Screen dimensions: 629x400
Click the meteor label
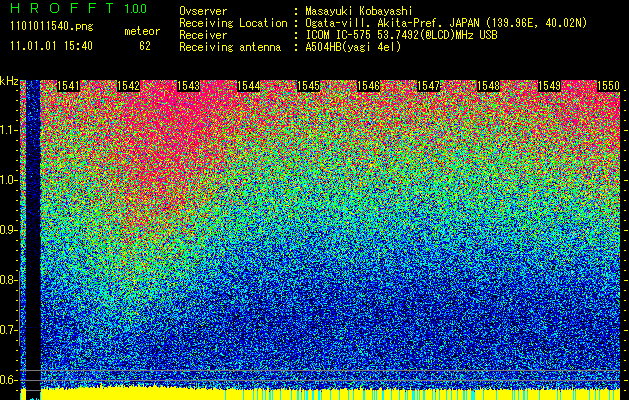pos(142,31)
